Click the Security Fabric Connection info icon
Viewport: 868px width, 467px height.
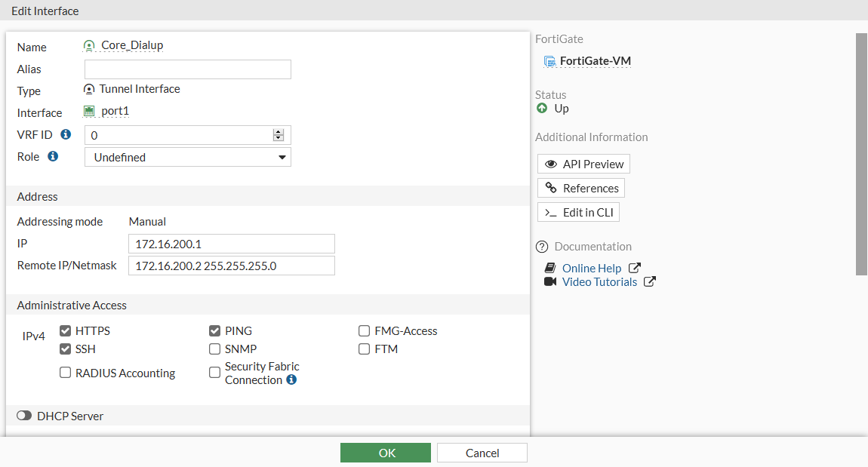click(x=291, y=379)
